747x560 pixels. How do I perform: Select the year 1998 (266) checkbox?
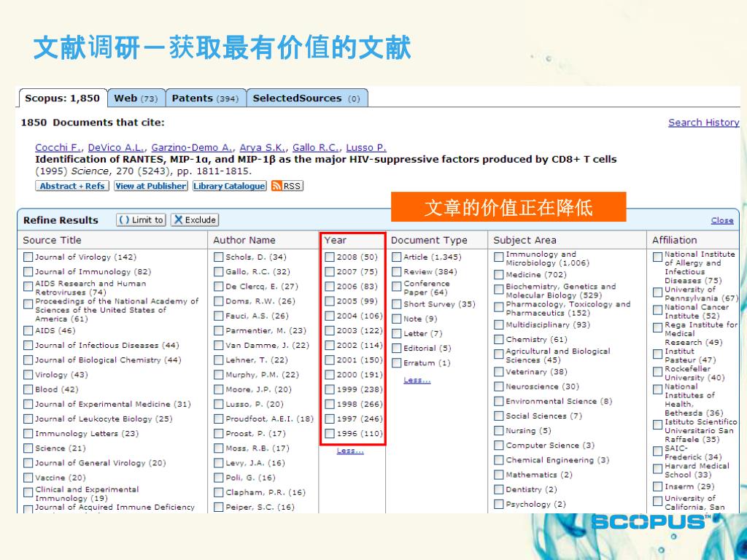[330, 404]
